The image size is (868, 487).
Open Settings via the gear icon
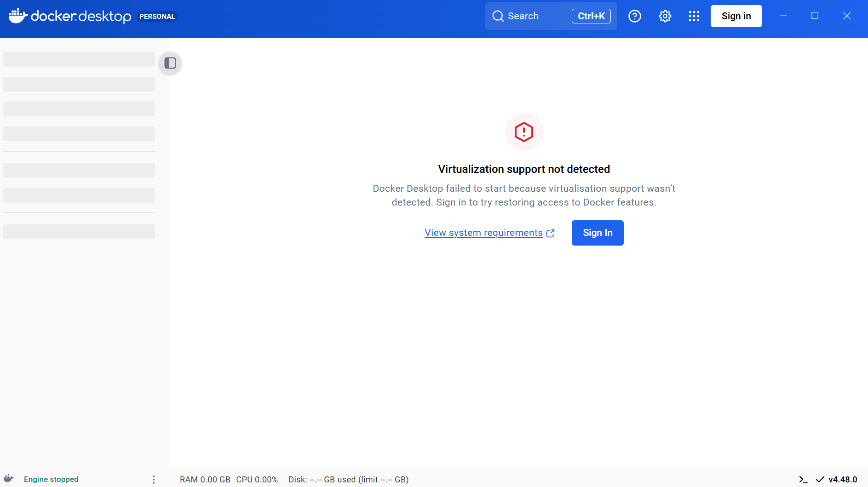pyautogui.click(x=665, y=16)
